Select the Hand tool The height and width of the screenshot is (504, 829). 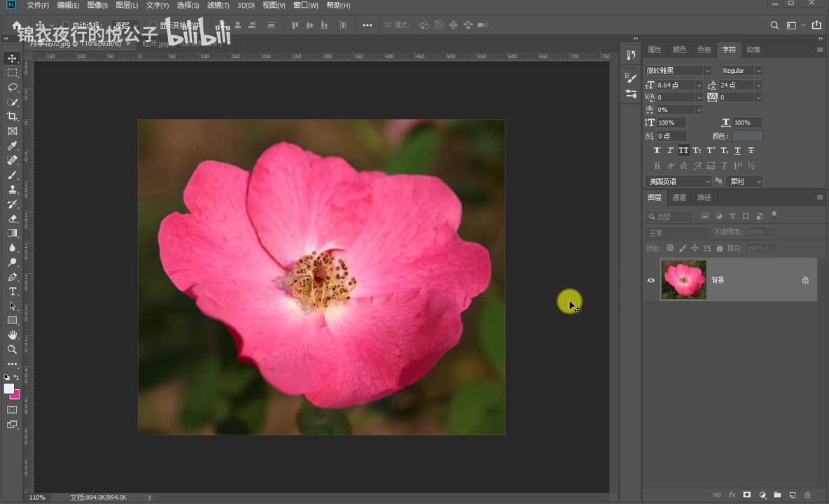(12, 335)
